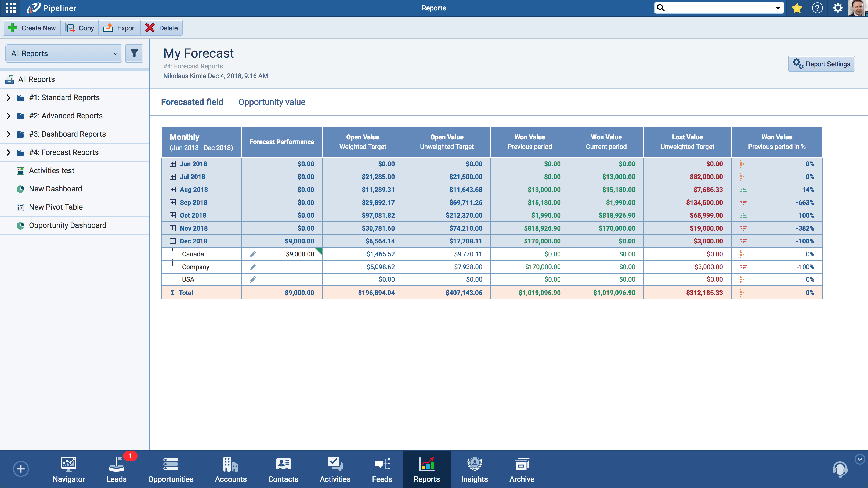
Task: Click the filter funnel icon
Action: tap(134, 53)
